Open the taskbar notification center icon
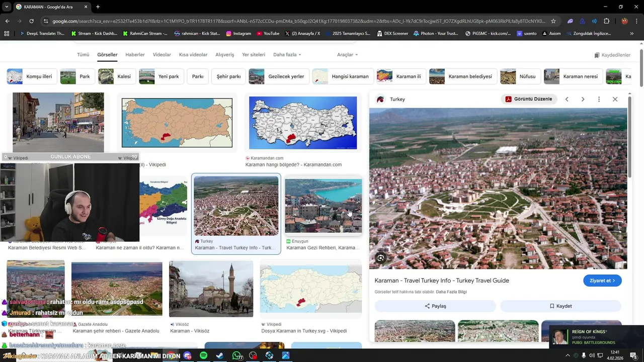The image size is (644, 362). click(x=633, y=355)
